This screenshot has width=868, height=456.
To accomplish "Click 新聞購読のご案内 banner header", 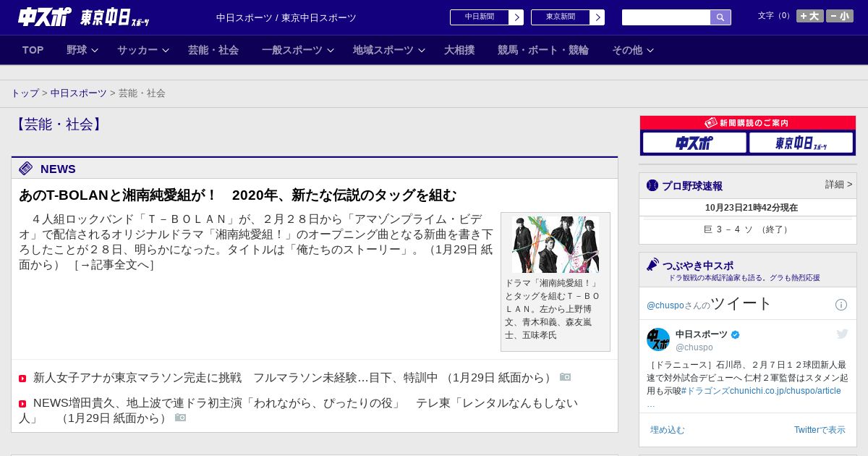I will point(748,123).
